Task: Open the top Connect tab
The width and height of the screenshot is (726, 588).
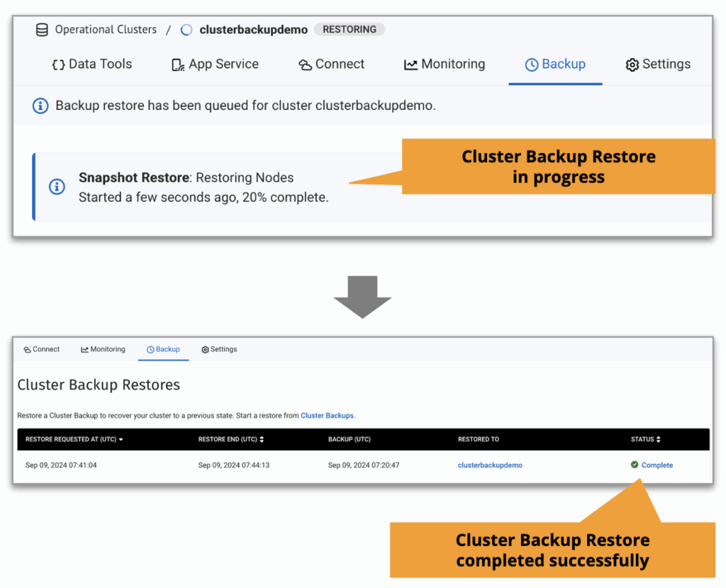Action: click(x=331, y=64)
